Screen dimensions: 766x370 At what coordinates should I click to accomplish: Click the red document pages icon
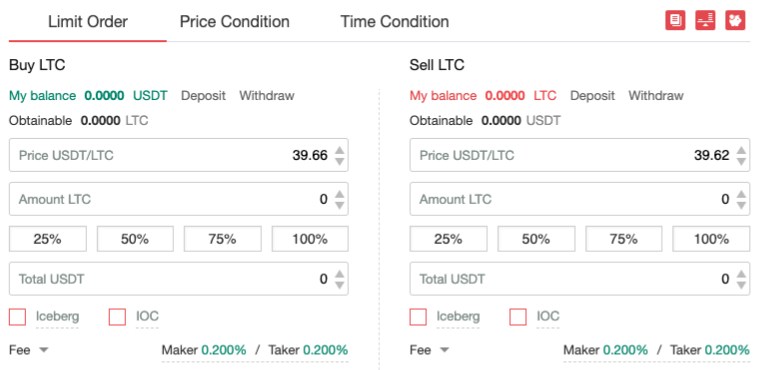[x=675, y=21]
